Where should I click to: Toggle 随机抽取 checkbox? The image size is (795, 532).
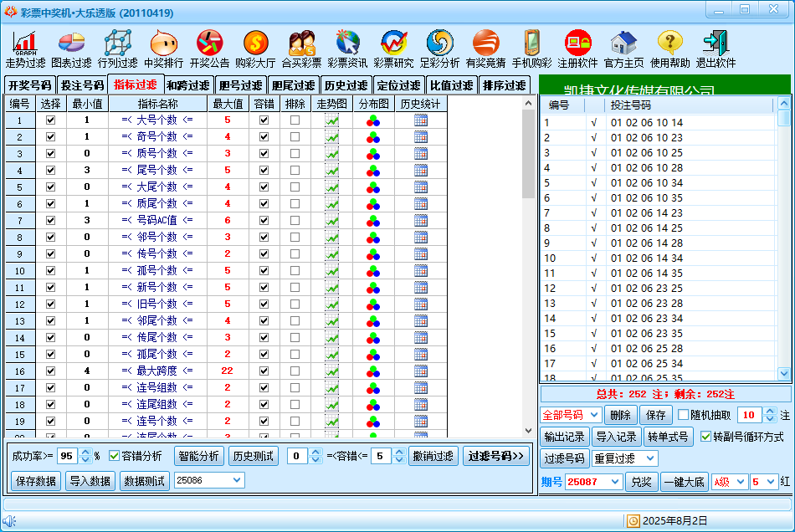tap(683, 415)
